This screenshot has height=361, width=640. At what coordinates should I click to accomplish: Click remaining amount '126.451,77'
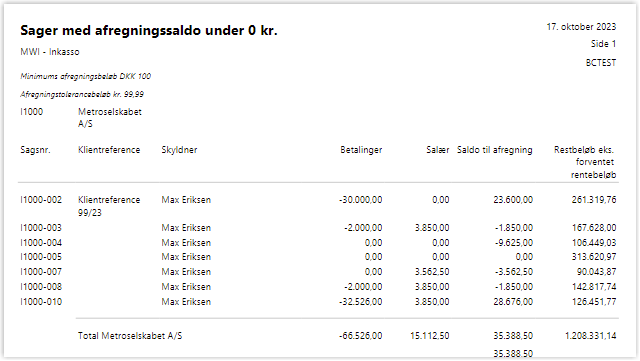pos(594,302)
